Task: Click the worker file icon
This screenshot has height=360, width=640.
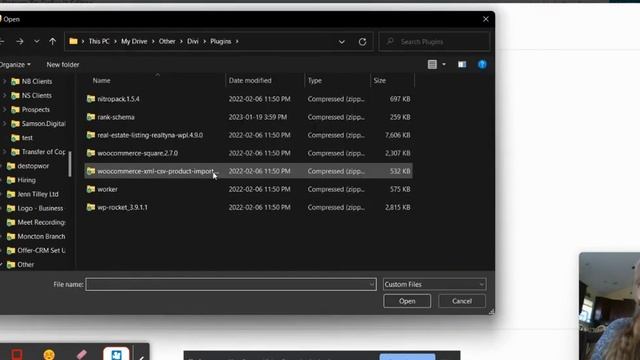Action: coord(91,189)
